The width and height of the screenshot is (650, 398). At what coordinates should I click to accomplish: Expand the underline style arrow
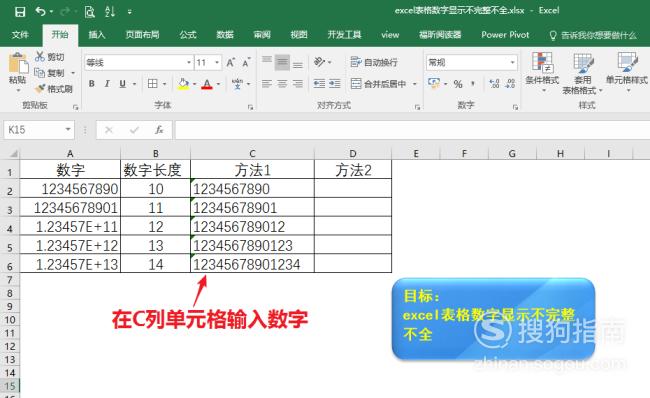134,84
